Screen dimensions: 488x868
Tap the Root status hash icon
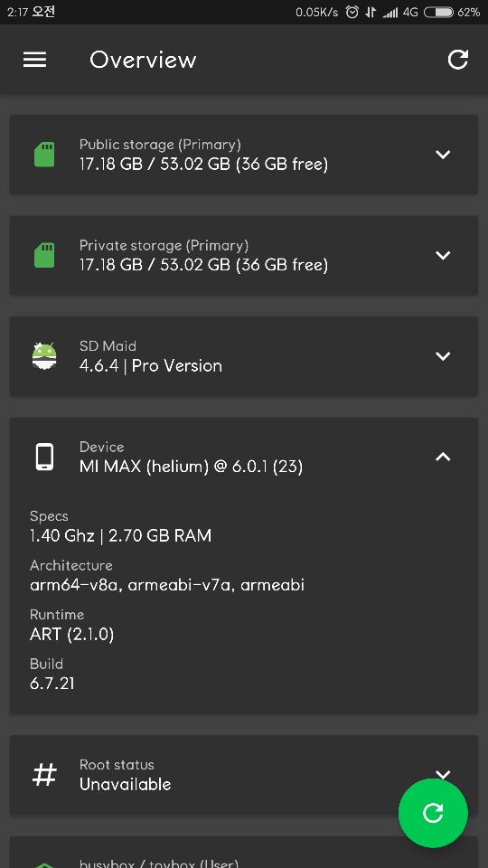coord(44,775)
